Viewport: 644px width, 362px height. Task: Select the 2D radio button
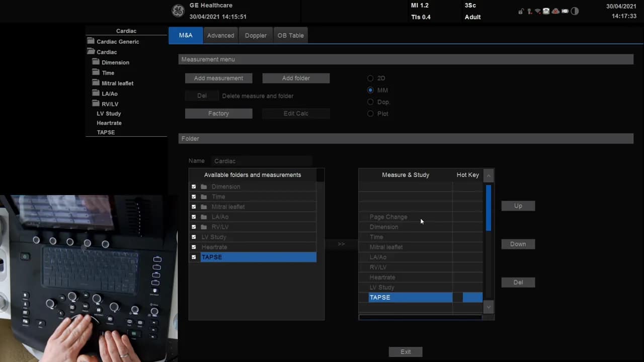(370, 78)
